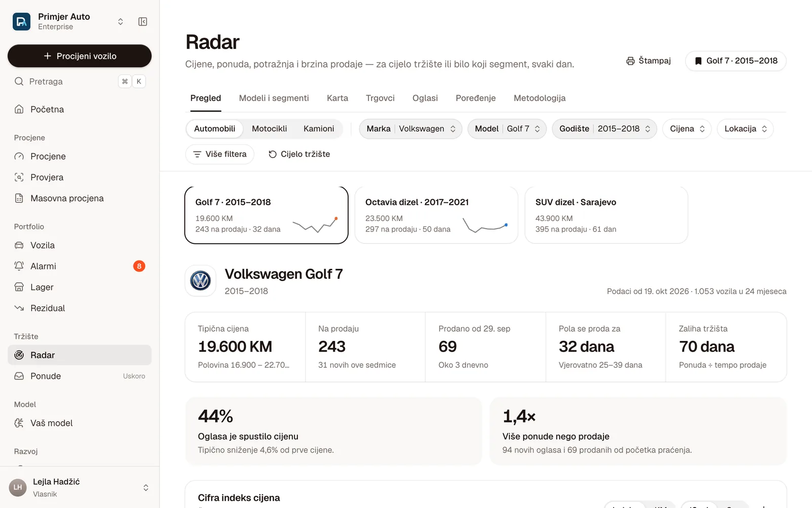The width and height of the screenshot is (812, 508).
Task: Open the Godište 2015–2018 dropdown
Action: coord(604,129)
